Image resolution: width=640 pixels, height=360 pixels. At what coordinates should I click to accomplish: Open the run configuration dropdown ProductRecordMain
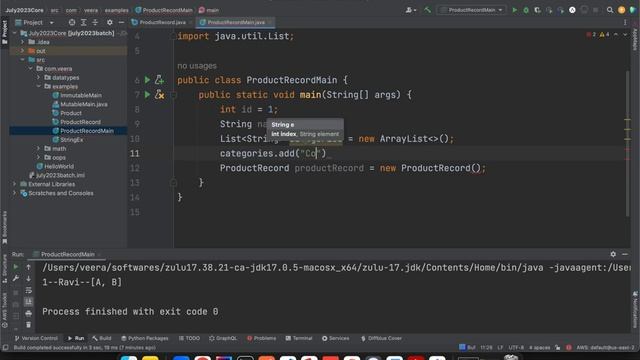tap(472, 10)
